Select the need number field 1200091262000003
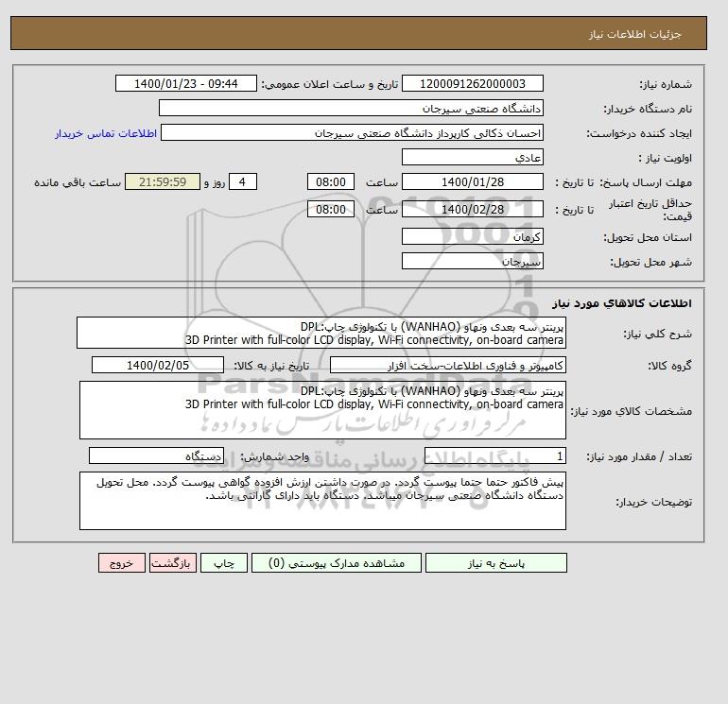This screenshot has height=704, width=728. tap(473, 83)
